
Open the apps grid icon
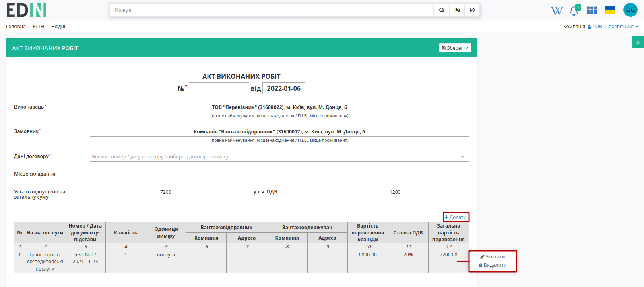point(592,10)
